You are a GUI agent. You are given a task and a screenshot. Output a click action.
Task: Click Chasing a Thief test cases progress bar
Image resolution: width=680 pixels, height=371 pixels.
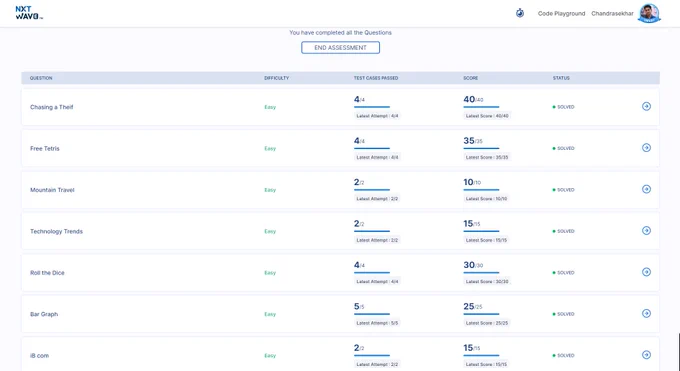click(372, 107)
